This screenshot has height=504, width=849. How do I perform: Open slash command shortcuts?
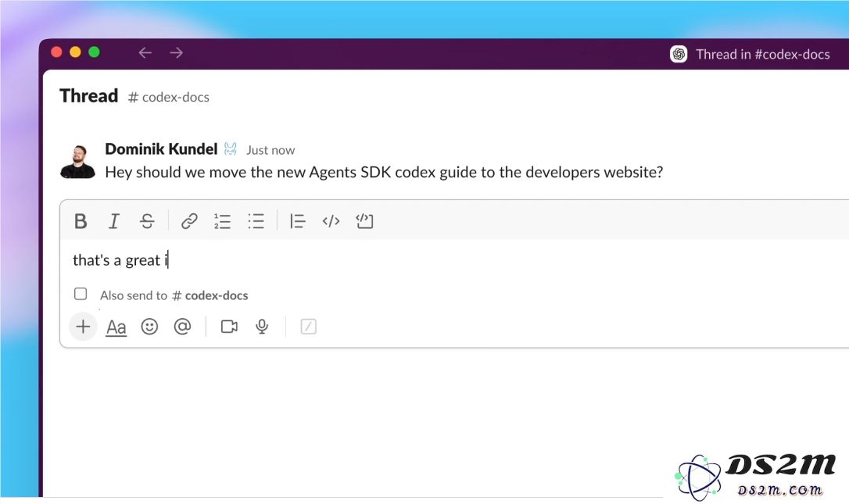pyautogui.click(x=309, y=327)
